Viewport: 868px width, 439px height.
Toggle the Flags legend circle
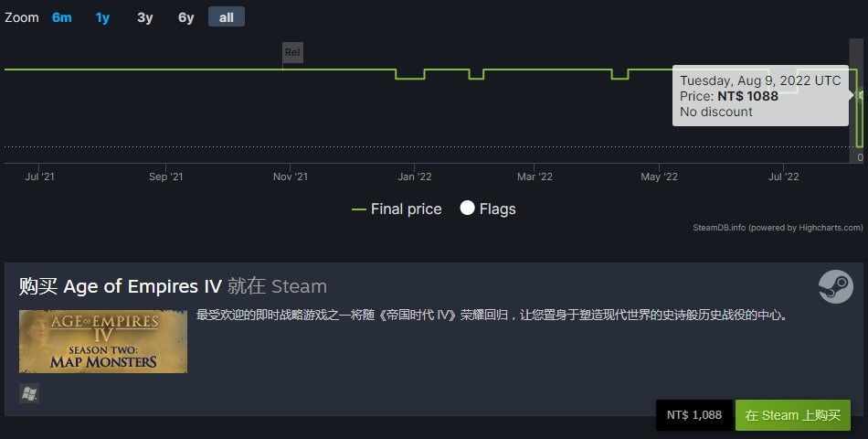pos(467,208)
